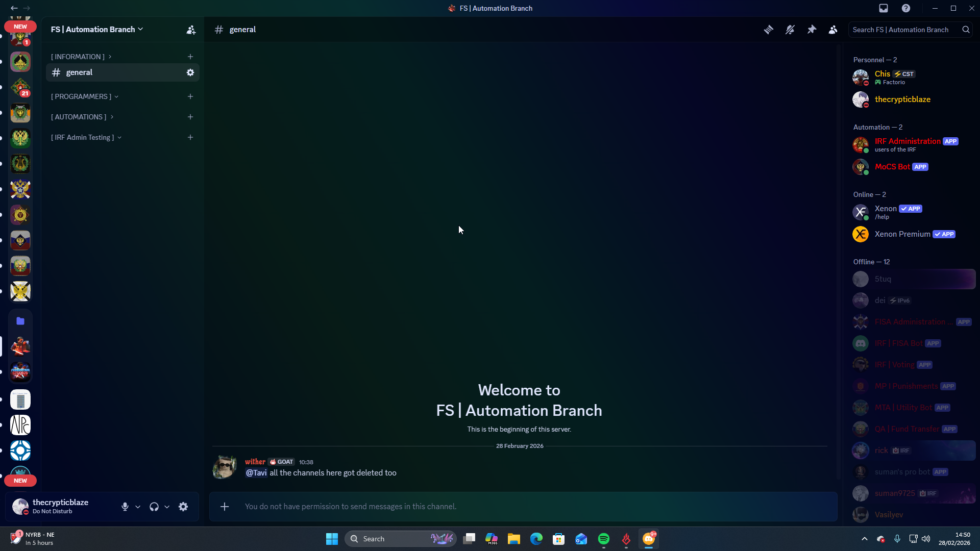The width and height of the screenshot is (980, 551).
Task: Expand the [ PROGRAMMERS ] category
Action: [82, 96]
